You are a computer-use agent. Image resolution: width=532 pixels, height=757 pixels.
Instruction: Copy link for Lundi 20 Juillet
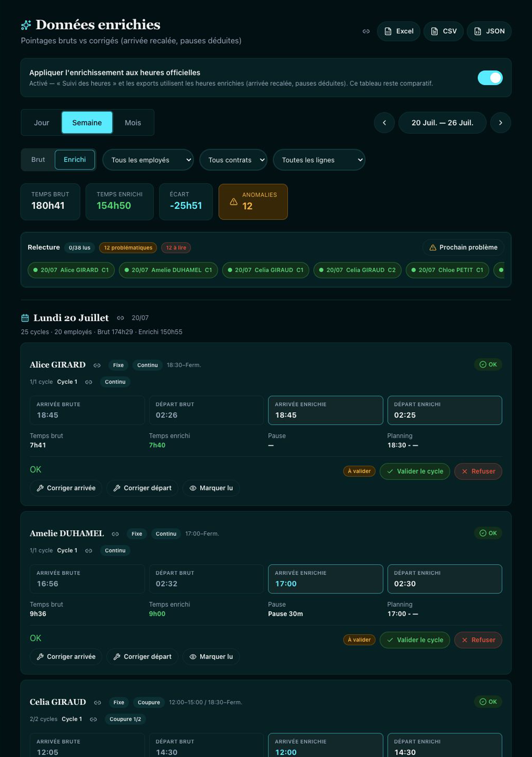121,318
